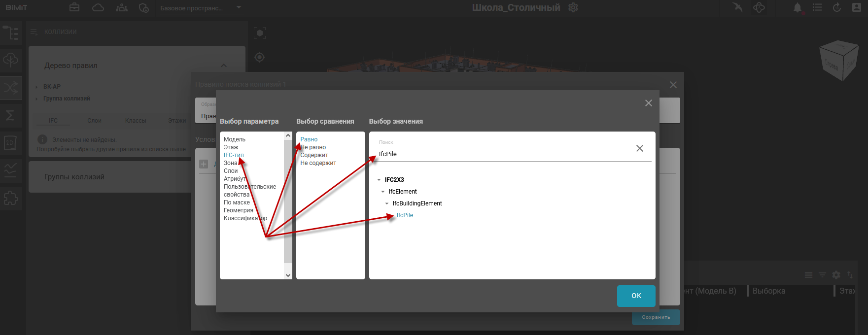Viewport: 868px width, 335px height.
Task: Open the plugins puzzle icon in left sidebar
Action: (10, 198)
